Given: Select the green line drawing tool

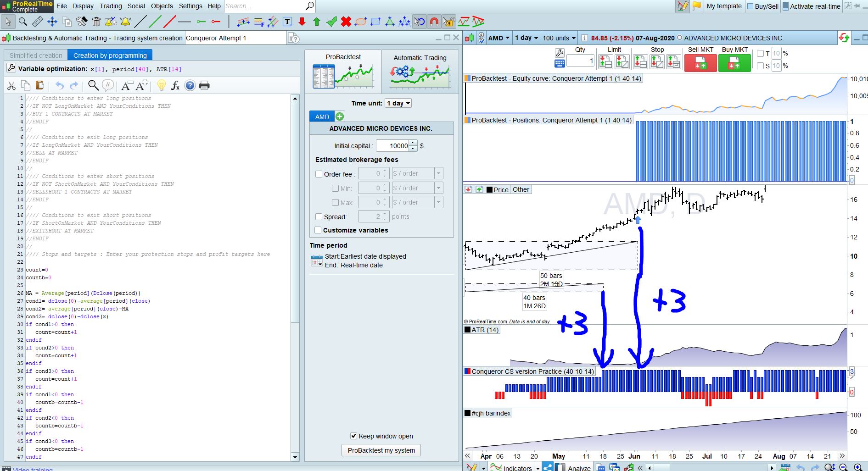Looking at the screenshot, I should (155, 22).
